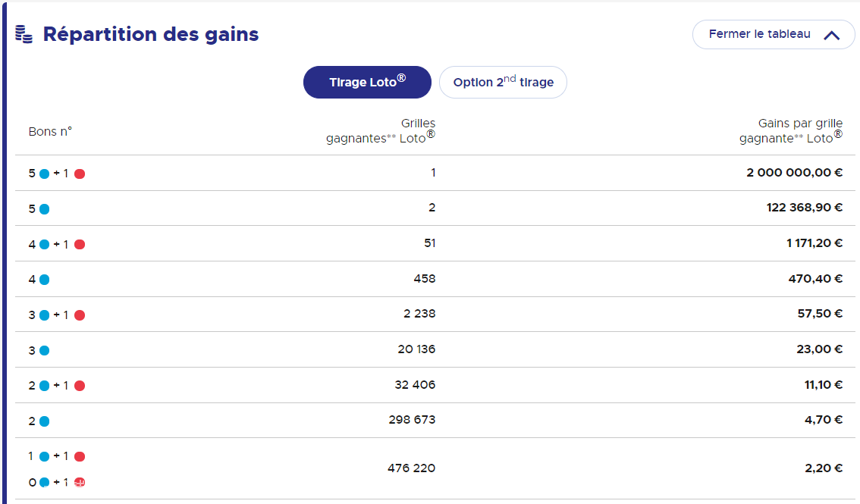The image size is (860, 504).
Task: Click the red ball in the 2+1 row
Action: point(80,386)
